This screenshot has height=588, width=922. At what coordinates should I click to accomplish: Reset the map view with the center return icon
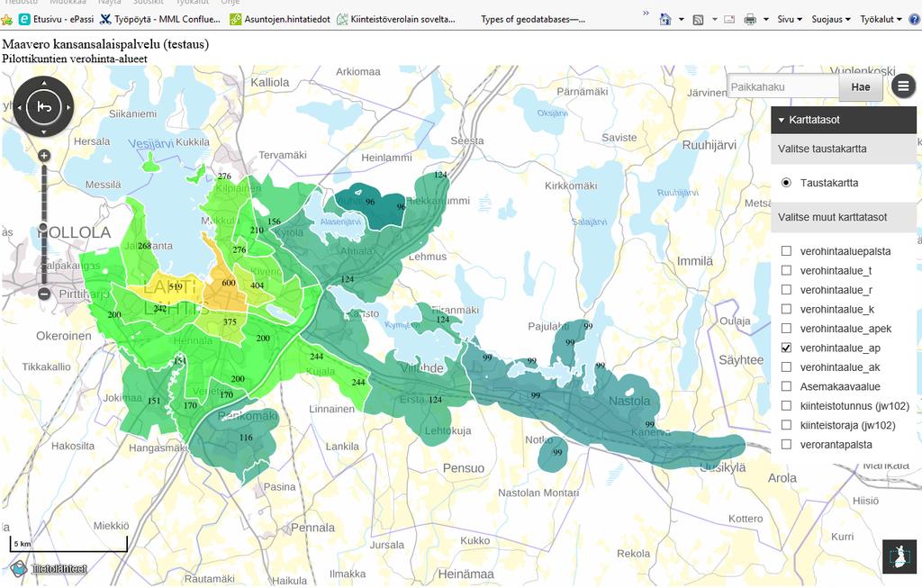pyautogui.click(x=44, y=107)
